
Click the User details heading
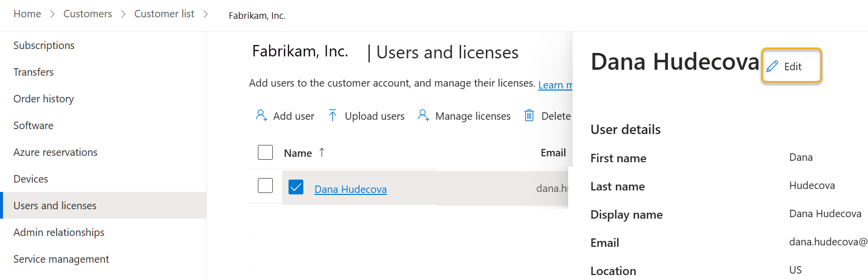coord(625,130)
